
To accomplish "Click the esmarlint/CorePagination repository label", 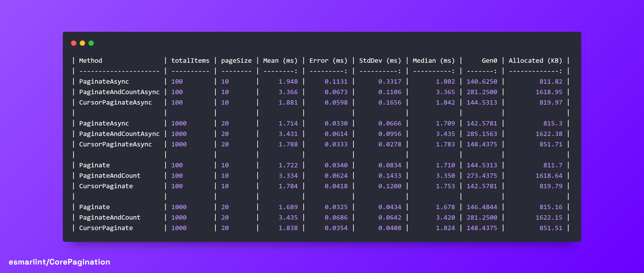I will (60, 262).
